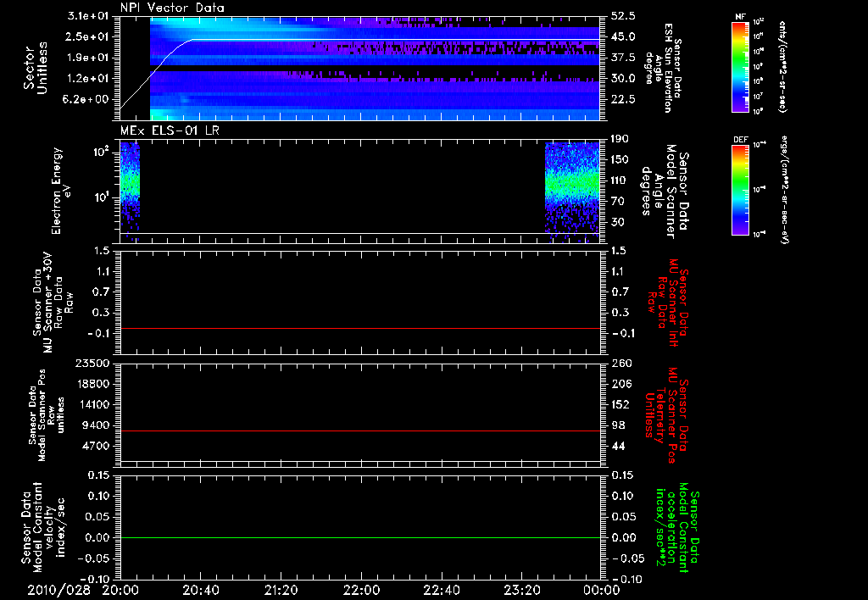Viewport: 868px width, 600px height.
Task: Click the 23:20 time tick label
Action: click(x=522, y=591)
